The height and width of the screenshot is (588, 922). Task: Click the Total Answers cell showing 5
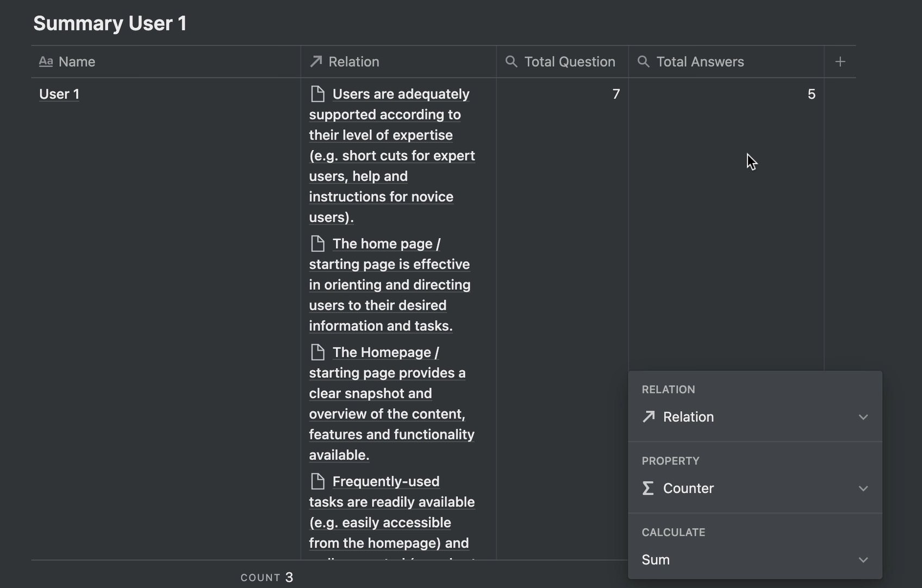point(726,94)
